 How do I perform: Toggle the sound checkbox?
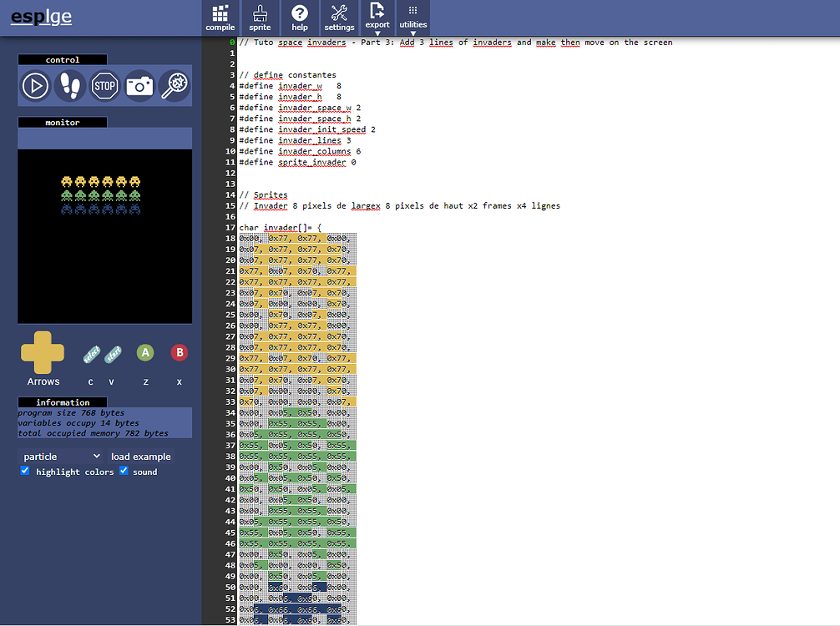(124, 471)
